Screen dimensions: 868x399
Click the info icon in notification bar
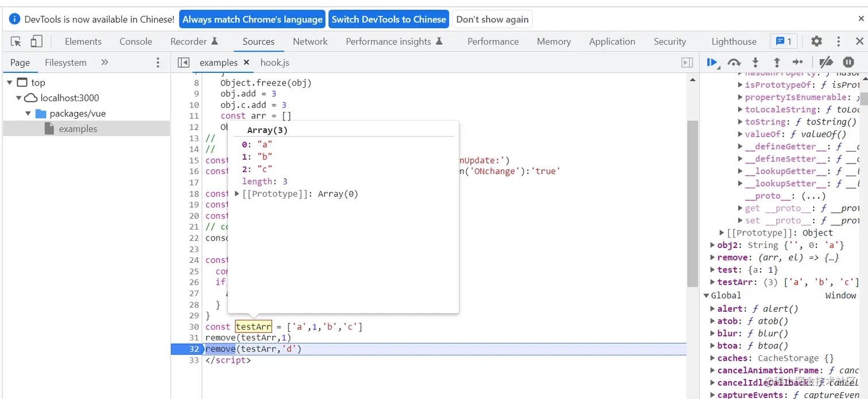(15, 19)
